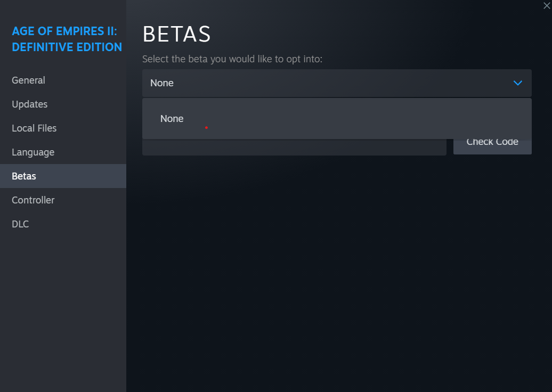Open the Controller settings page
552x392 pixels.
tap(33, 200)
